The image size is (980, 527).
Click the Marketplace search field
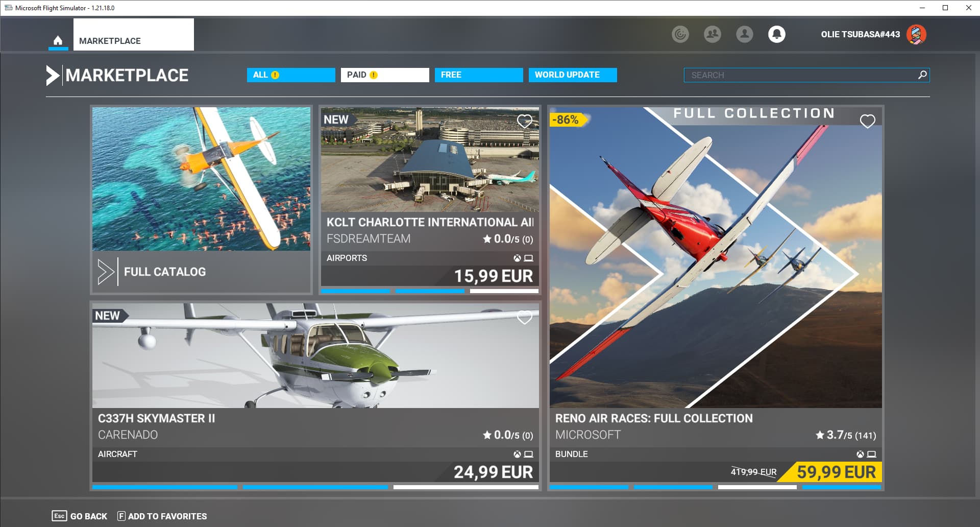click(x=806, y=75)
